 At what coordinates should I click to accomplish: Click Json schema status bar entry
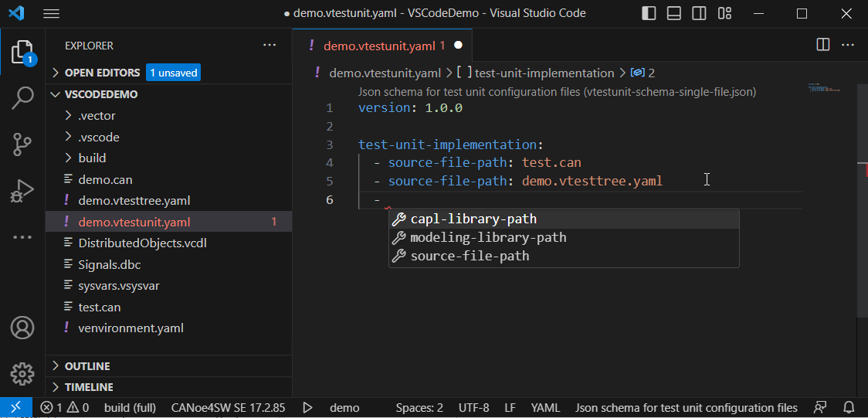click(x=687, y=407)
